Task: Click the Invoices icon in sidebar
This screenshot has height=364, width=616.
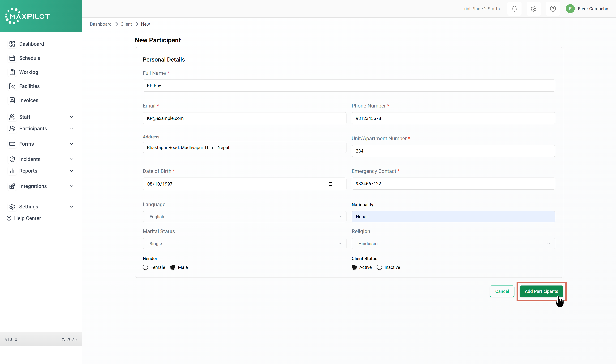Action: 12,100
